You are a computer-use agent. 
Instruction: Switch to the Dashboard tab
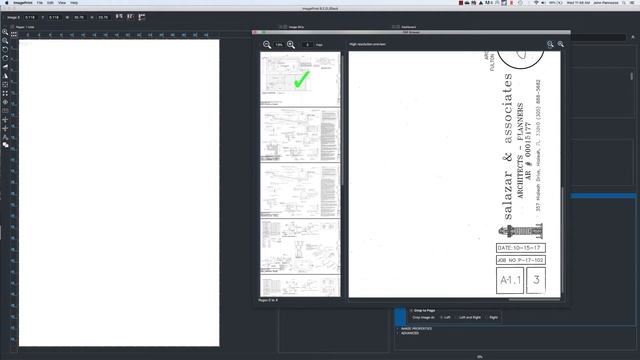tap(408, 27)
